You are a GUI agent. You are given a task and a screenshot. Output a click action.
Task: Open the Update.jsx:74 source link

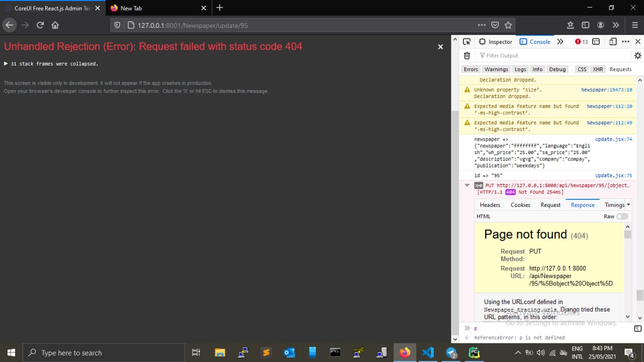[613, 139]
